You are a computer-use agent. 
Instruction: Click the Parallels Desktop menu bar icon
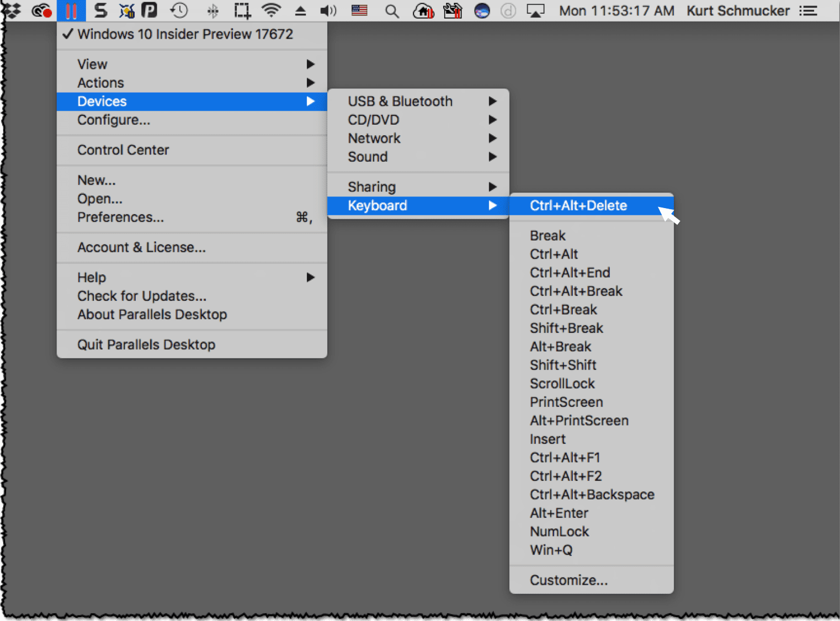tap(71, 10)
